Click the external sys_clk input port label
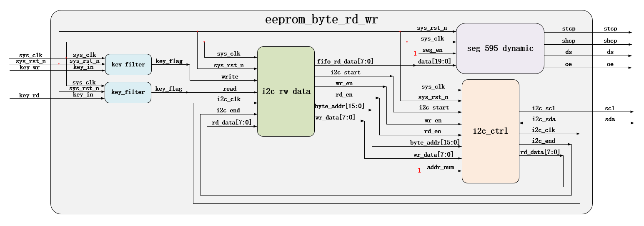Viewport: 644px width, 226px height. click(x=30, y=56)
